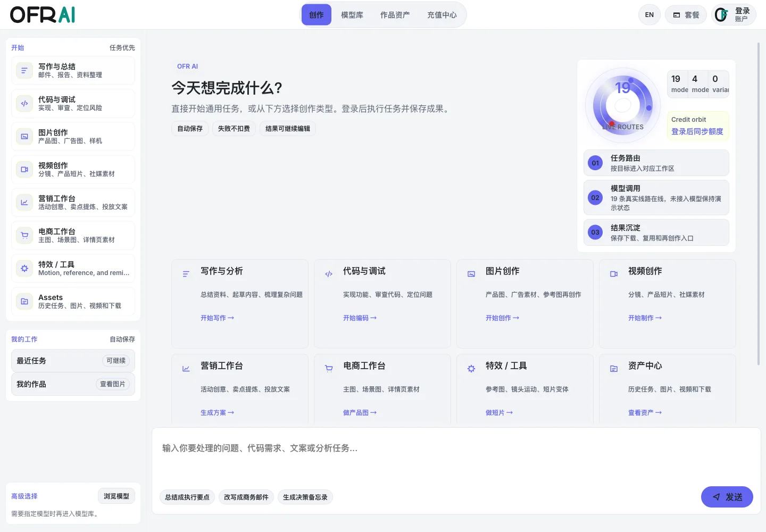Click the cart icon on 电商工作台 card

point(329,369)
